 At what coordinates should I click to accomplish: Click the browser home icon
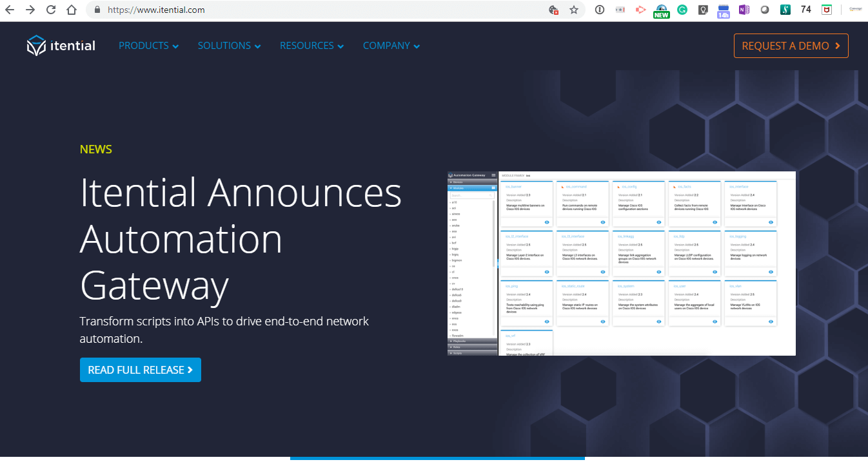[71, 10]
